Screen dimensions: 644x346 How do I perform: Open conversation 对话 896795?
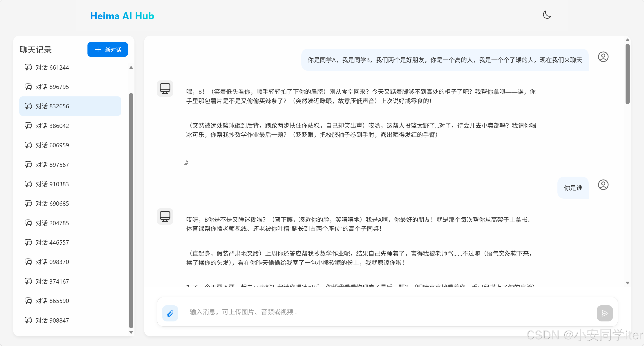click(x=52, y=87)
